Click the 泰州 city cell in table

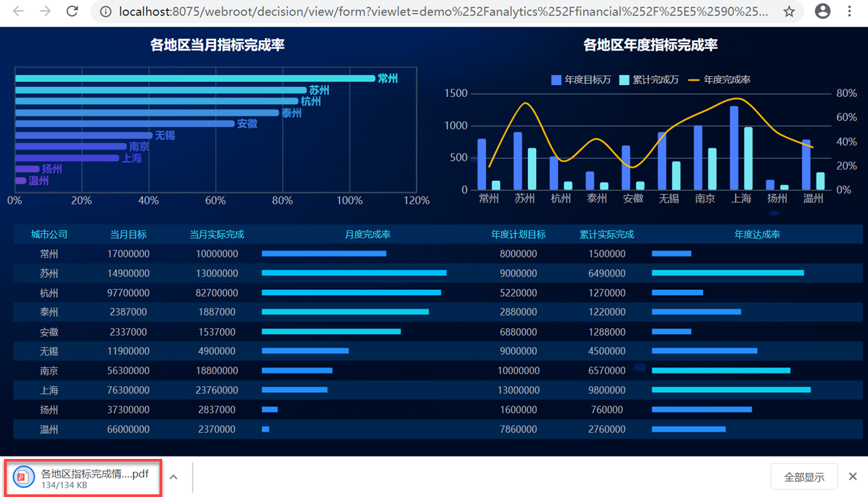(49, 312)
